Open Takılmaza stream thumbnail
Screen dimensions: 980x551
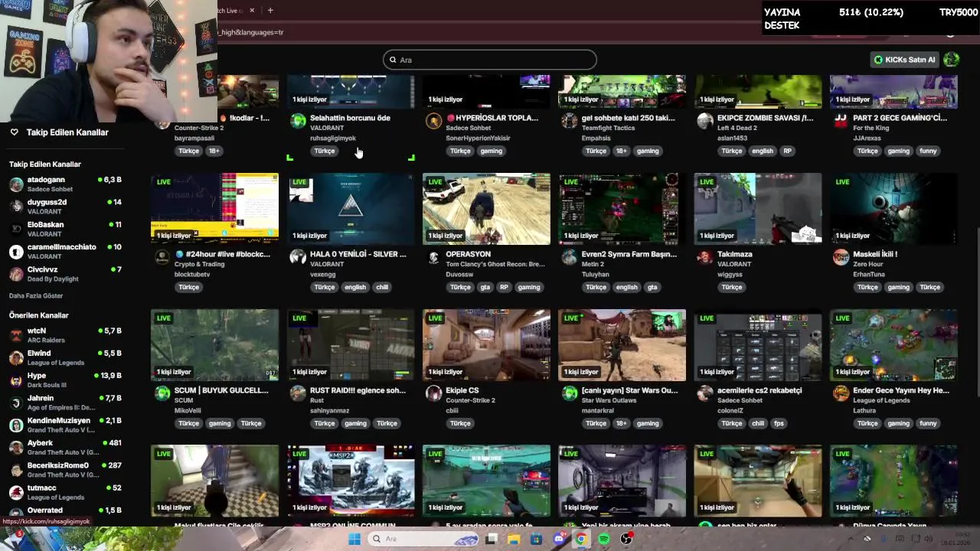[758, 209]
